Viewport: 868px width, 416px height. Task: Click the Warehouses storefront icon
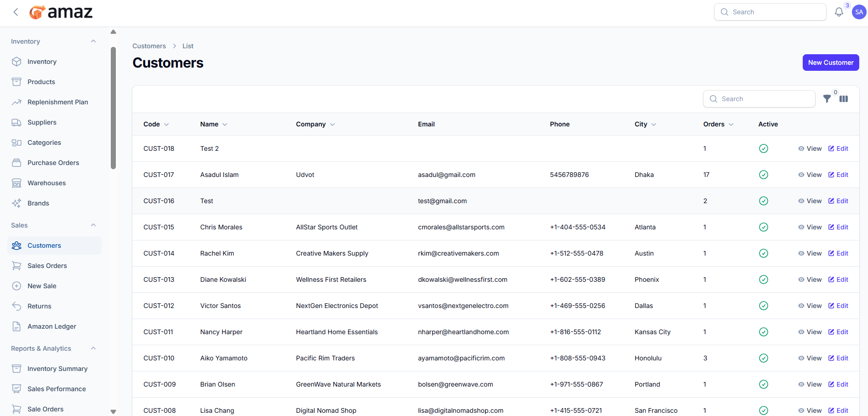pos(17,183)
